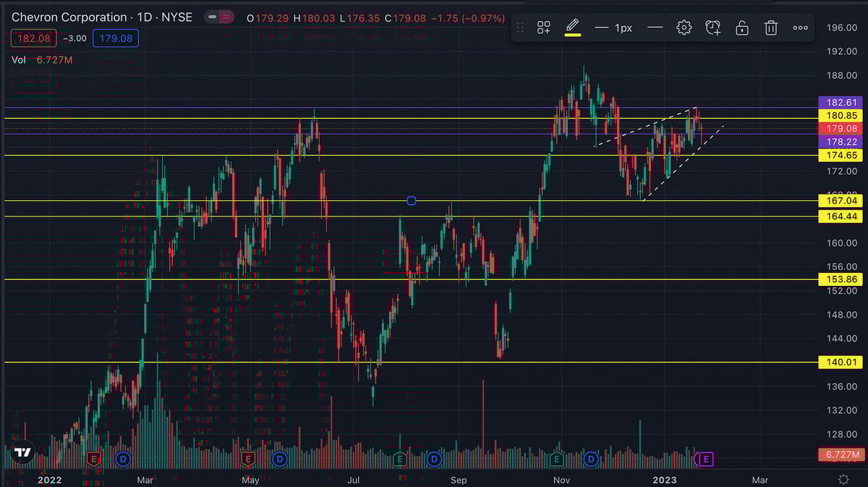The height and width of the screenshot is (487, 868).
Task: Click the 174.65 yellow price label
Action: (x=840, y=156)
